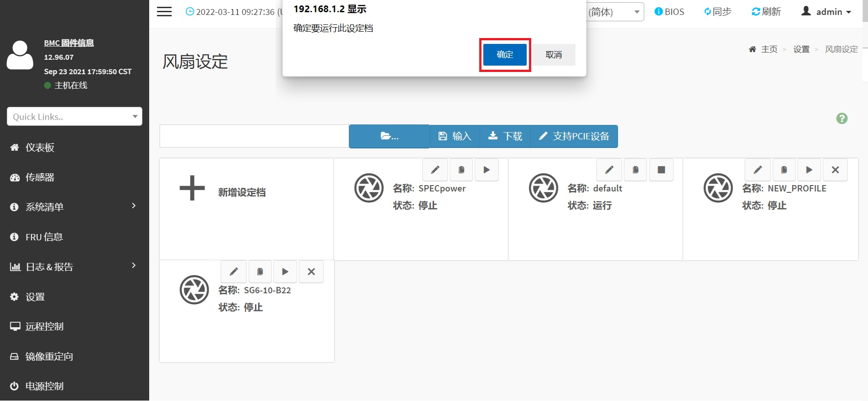Open the language selector dropdown
The height and width of the screenshot is (401, 868).
tap(615, 12)
